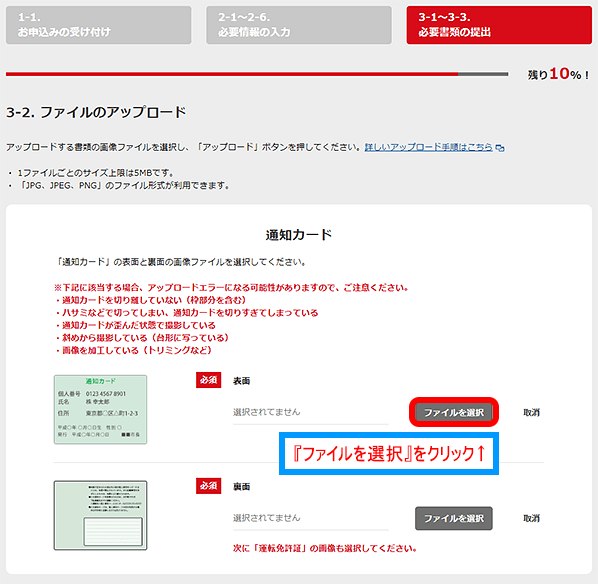598x584 pixels.
Task: Open the 詳しいアップロード手順はこちら link
Action: tap(429, 147)
